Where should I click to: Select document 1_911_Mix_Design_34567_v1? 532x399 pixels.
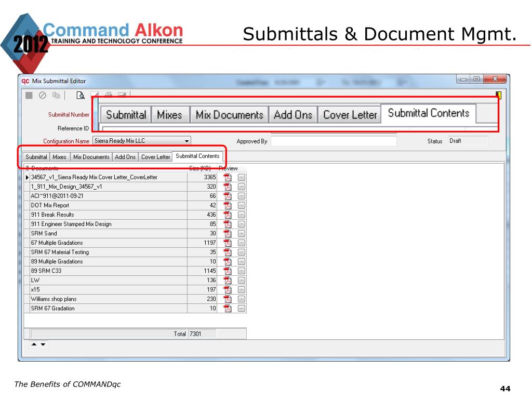coord(109,187)
